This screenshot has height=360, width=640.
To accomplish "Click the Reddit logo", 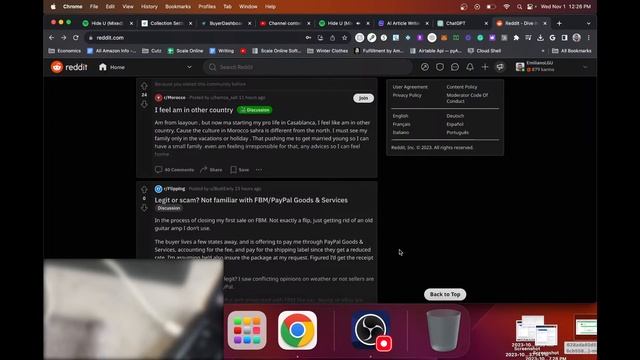I will [69, 67].
